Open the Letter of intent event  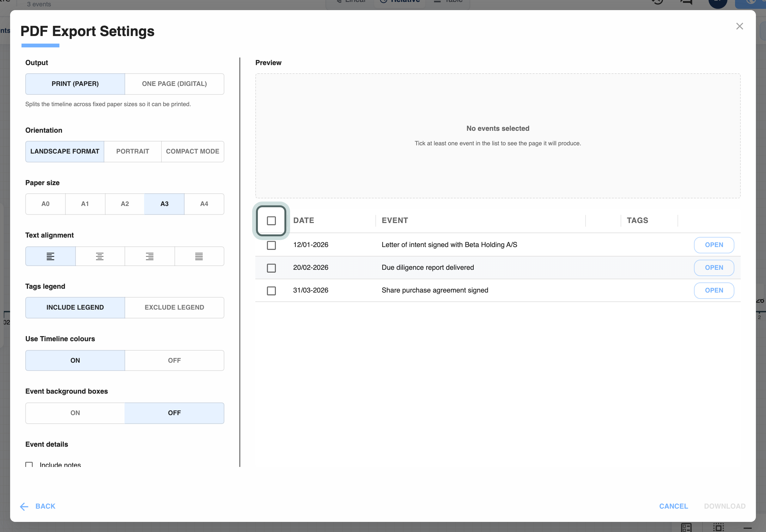pos(714,245)
